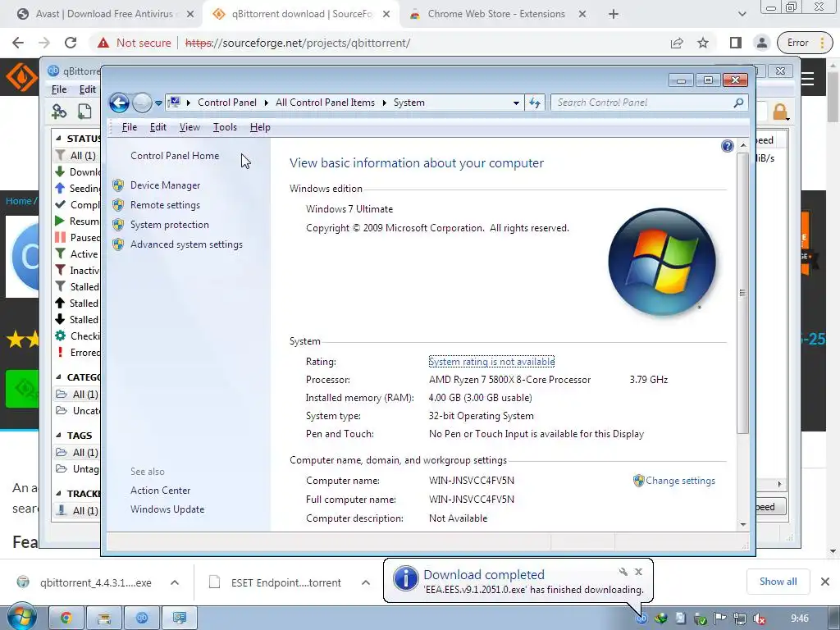Screen dimensions: 840x630
Task: Click Control Panel breadcrumb in address bar
Action: [x=227, y=103]
